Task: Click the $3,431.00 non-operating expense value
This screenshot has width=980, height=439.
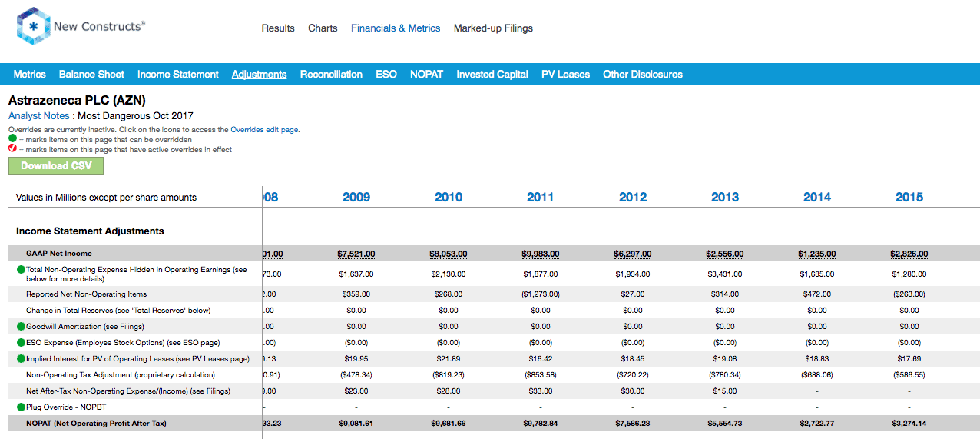Action: pyautogui.click(x=725, y=274)
